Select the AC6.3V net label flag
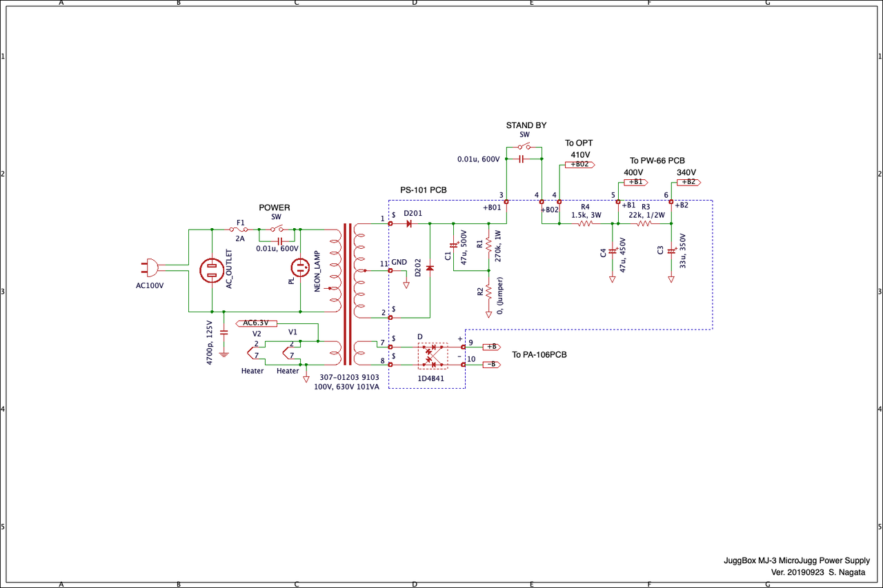The width and height of the screenshot is (883, 588). tap(257, 323)
